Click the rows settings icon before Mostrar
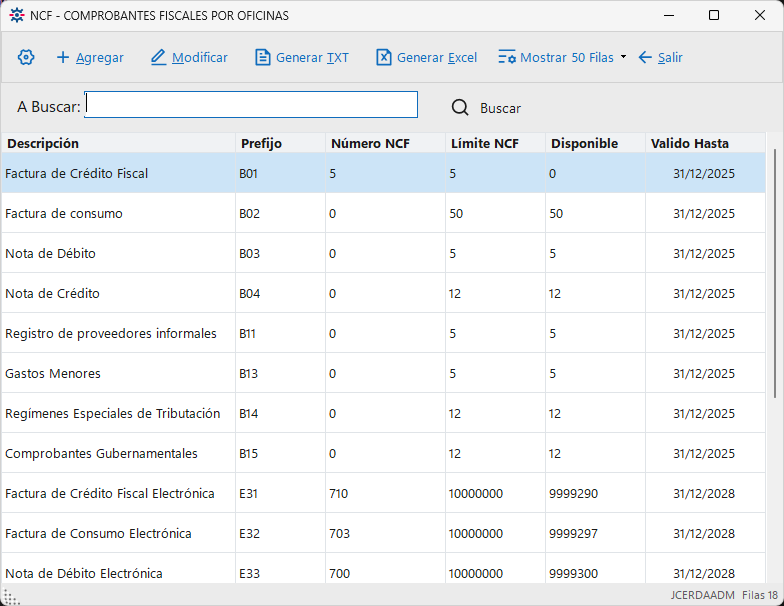784x606 pixels. 507,58
